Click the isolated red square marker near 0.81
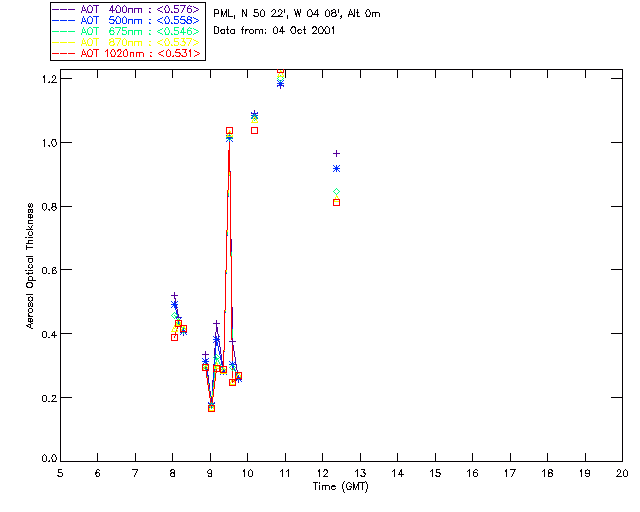This screenshot has height=512, width=640. click(x=336, y=203)
